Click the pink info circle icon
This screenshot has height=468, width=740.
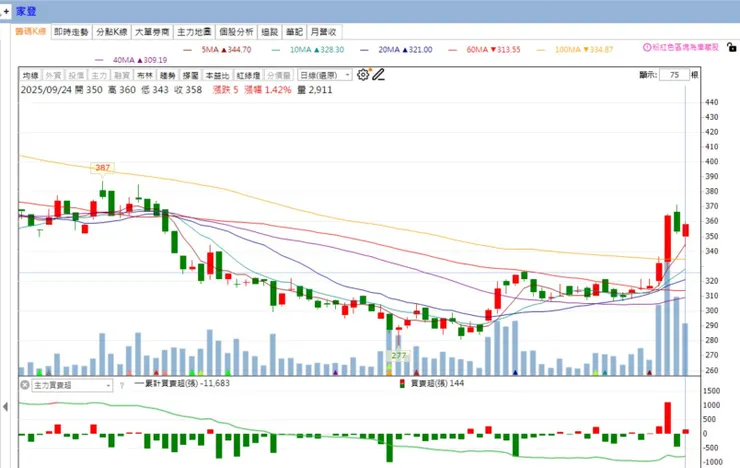tap(647, 47)
